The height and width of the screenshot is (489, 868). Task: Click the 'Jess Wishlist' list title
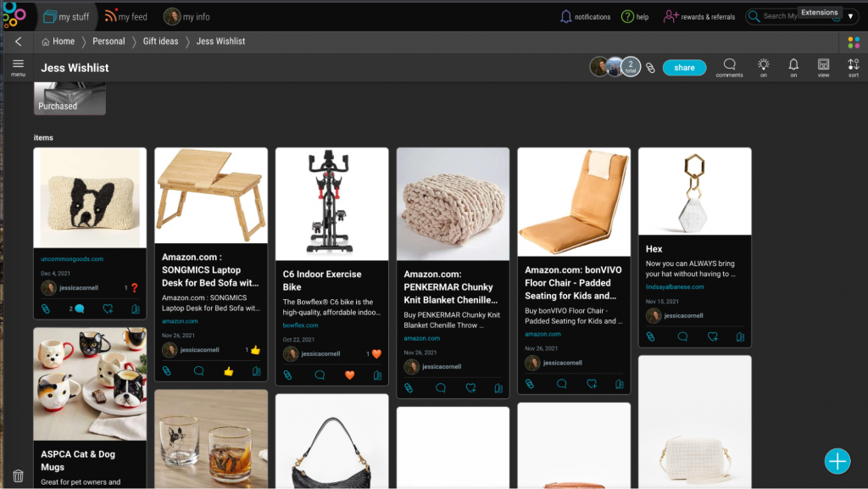[75, 68]
